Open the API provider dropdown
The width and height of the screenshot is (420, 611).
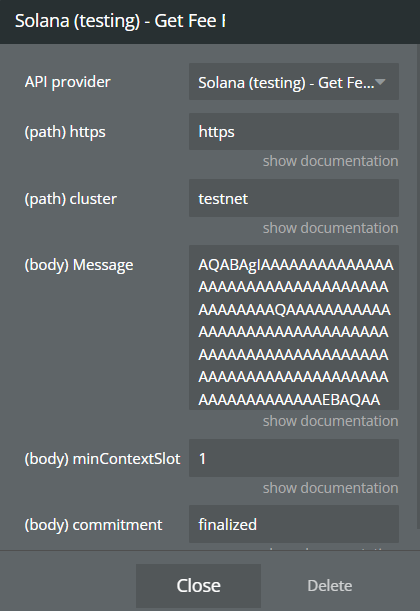(x=294, y=82)
